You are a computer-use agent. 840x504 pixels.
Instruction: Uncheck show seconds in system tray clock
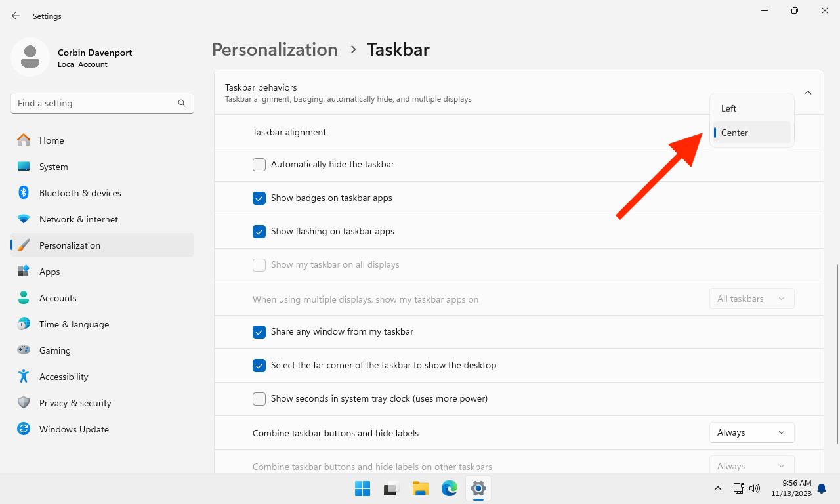click(x=259, y=398)
